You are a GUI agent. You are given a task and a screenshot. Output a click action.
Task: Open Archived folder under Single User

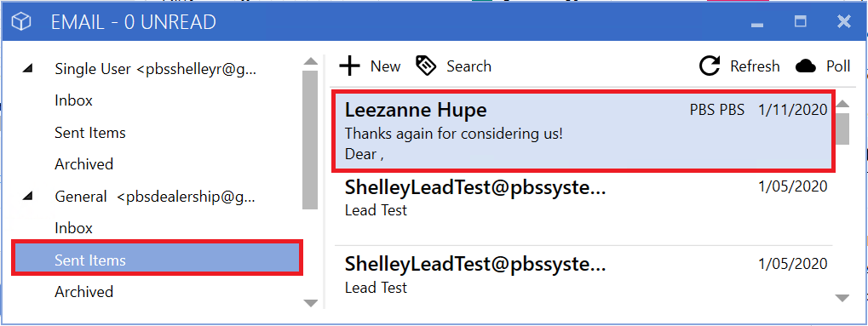pos(84,164)
